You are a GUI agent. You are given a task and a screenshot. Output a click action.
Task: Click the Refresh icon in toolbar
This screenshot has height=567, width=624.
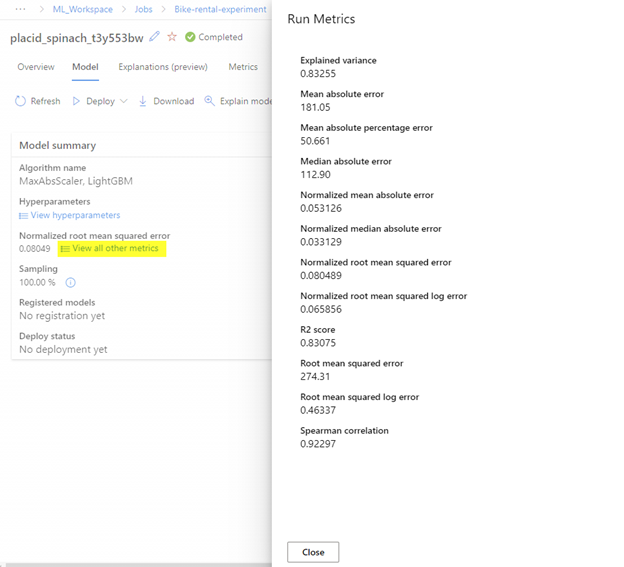tap(20, 101)
